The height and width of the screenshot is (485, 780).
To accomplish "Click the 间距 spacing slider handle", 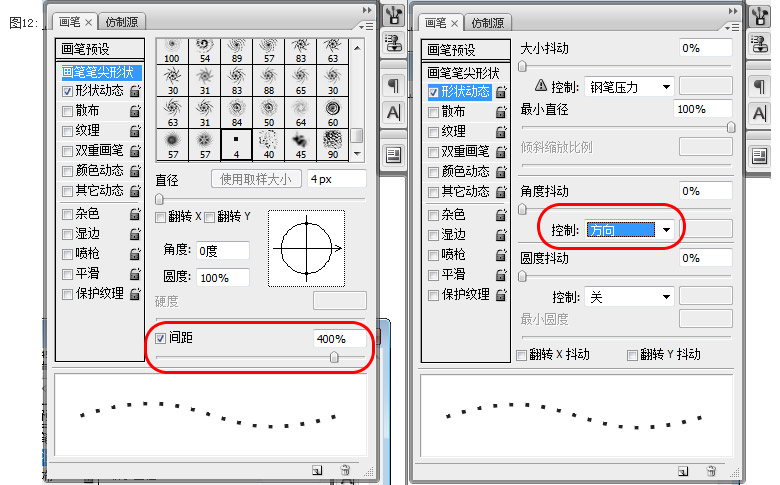I will pos(334,356).
